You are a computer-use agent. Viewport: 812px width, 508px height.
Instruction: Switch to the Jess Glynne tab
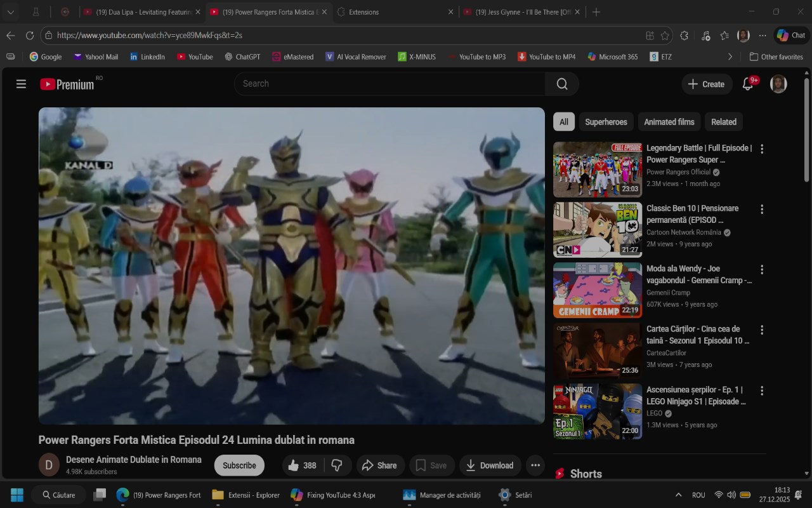(521, 12)
